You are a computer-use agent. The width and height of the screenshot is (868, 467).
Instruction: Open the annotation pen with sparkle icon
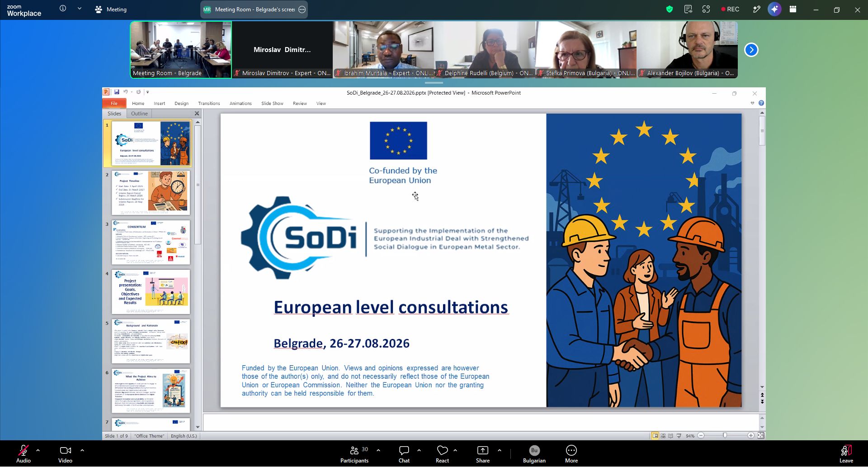[756, 9]
